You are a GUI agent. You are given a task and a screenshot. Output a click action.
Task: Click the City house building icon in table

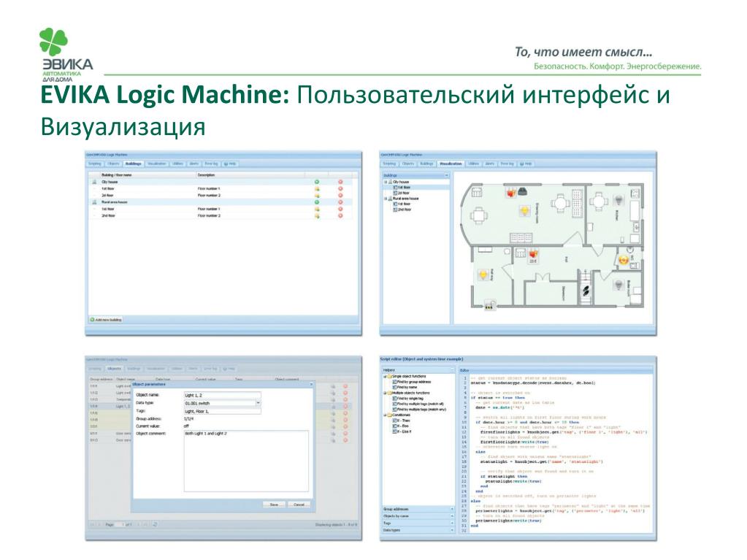click(x=94, y=182)
